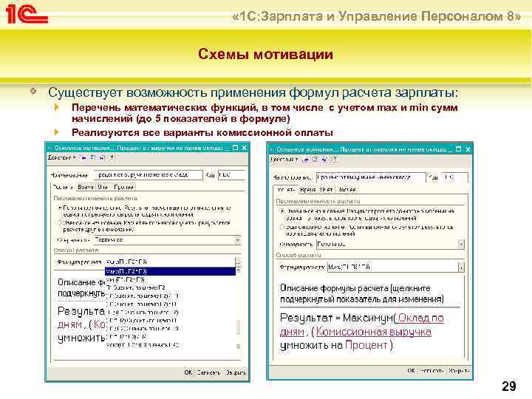Click third toolbar icon in right window
This screenshot has height=399, width=532.
(x=324, y=159)
